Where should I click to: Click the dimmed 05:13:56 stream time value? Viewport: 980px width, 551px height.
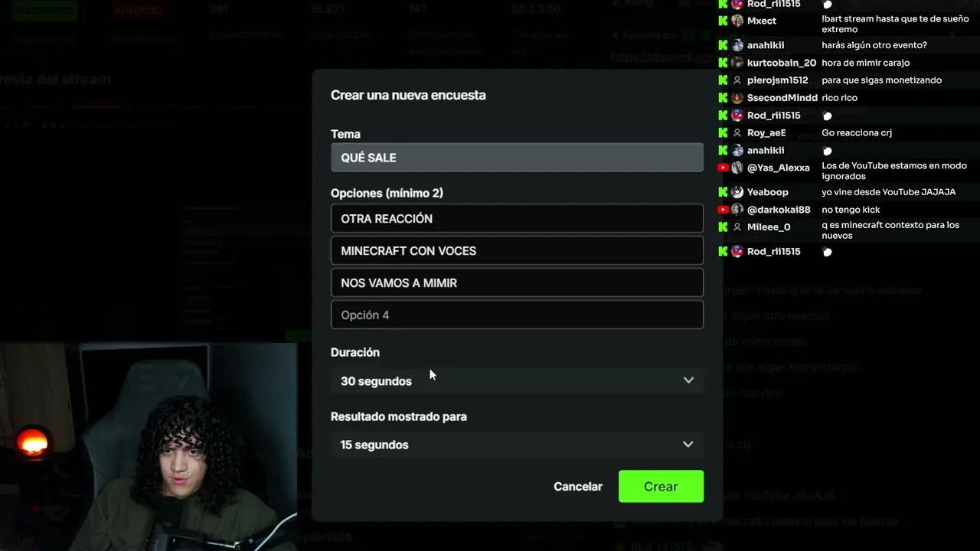tap(536, 9)
